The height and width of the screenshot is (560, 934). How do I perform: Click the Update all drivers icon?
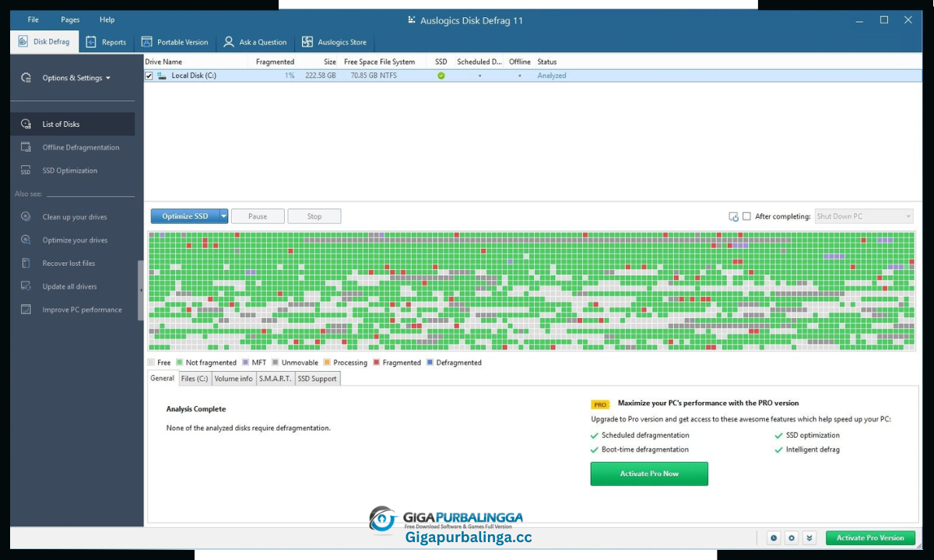(26, 287)
